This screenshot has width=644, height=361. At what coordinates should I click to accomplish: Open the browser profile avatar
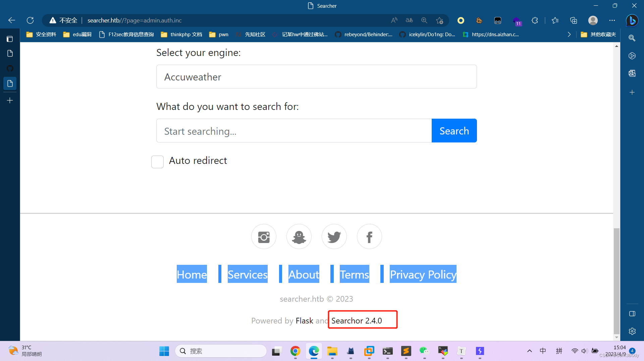tap(593, 20)
